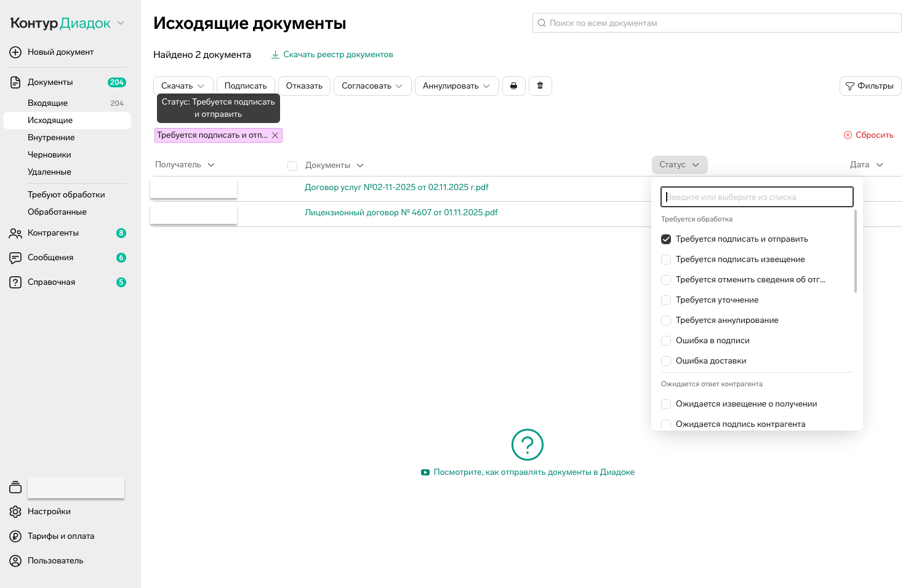Image resolution: width=911 pixels, height=588 pixels.
Task: Open the 'Аннулировать' dropdown
Action: click(456, 86)
